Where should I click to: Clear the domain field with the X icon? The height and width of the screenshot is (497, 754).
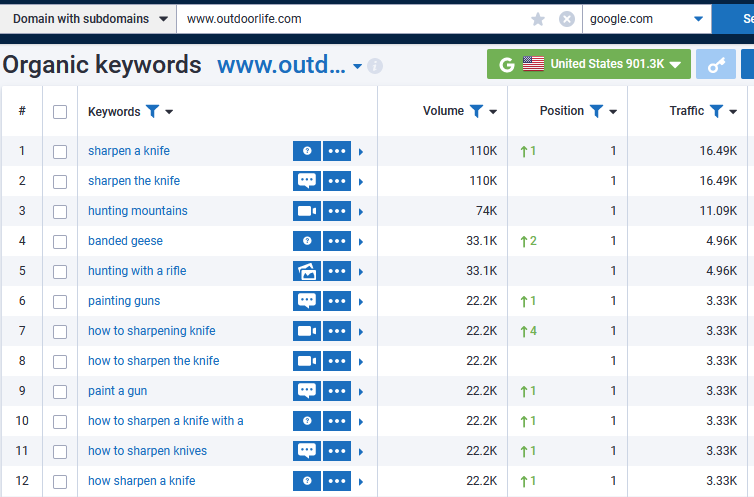pos(566,19)
